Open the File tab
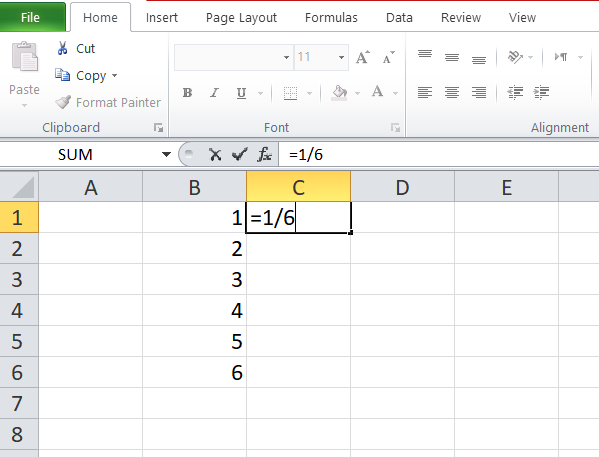Viewport: 599px width, 457px height. [31, 17]
